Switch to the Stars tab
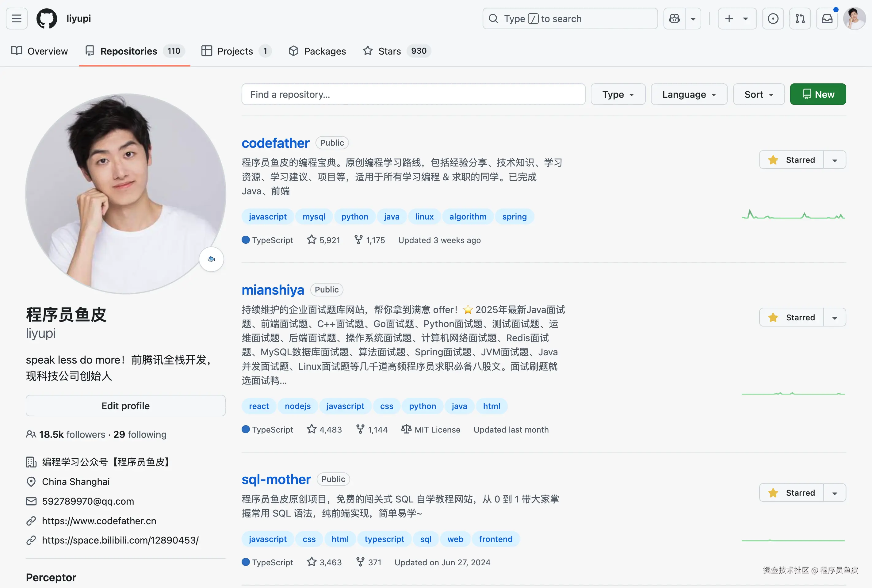Viewport: 872px width, 588px height. [x=396, y=51]
